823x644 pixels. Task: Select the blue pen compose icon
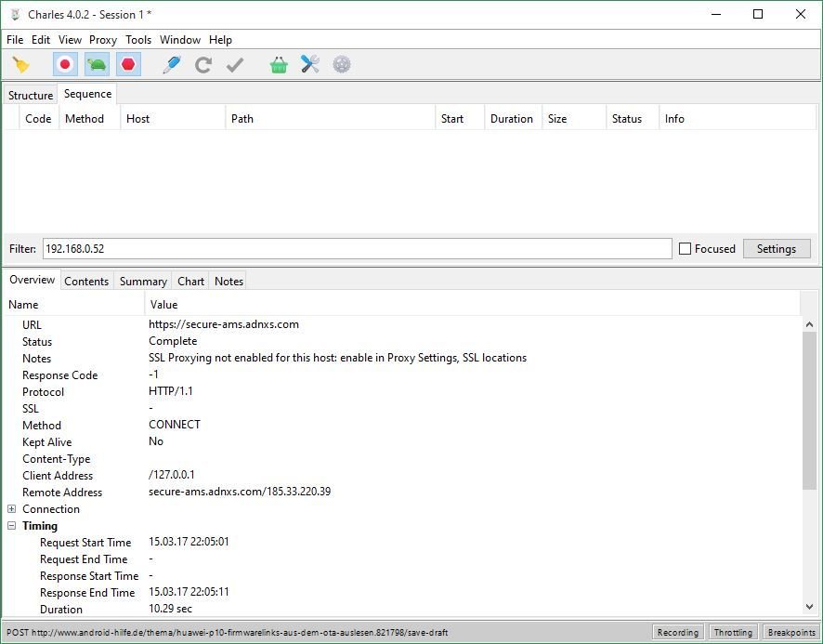171,65
